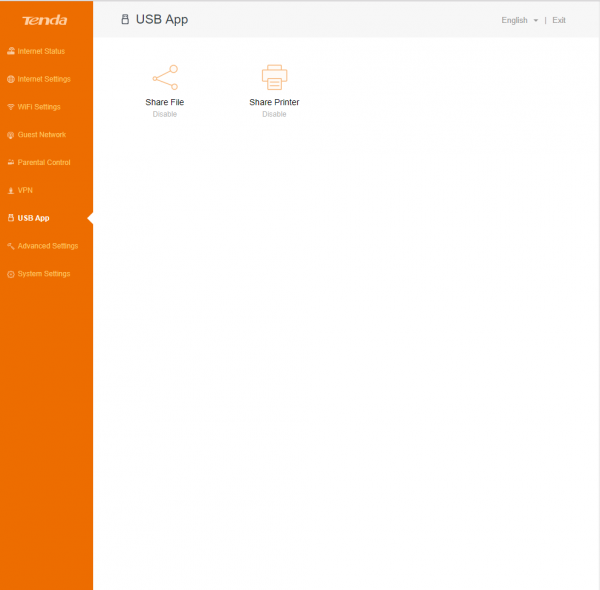Viewport: 600px width, 590px height.
Task: Click the USB App page title
Action: 162,20
